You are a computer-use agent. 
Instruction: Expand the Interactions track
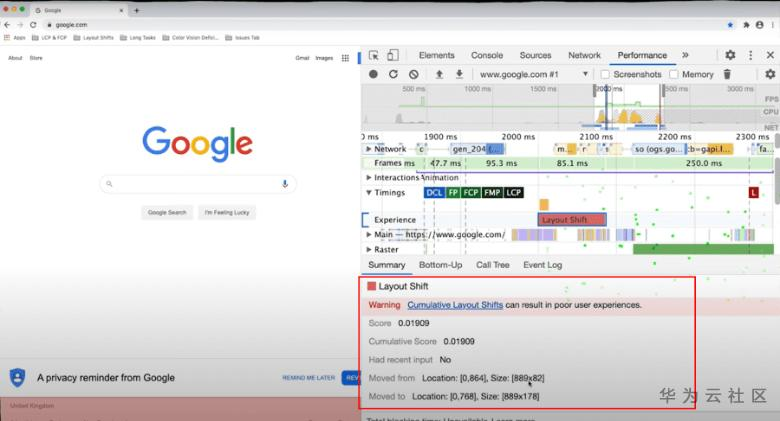coord(369,178)
